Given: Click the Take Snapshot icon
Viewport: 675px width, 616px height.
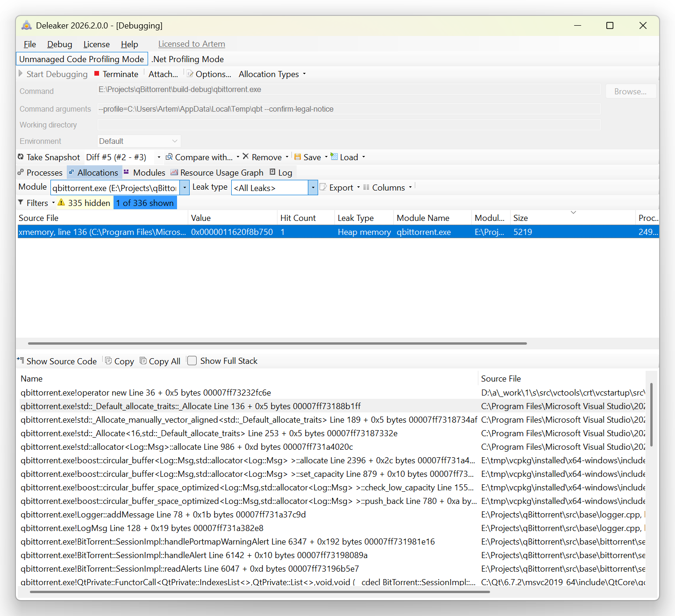Looking at the screenshot, I should point(21,157).
